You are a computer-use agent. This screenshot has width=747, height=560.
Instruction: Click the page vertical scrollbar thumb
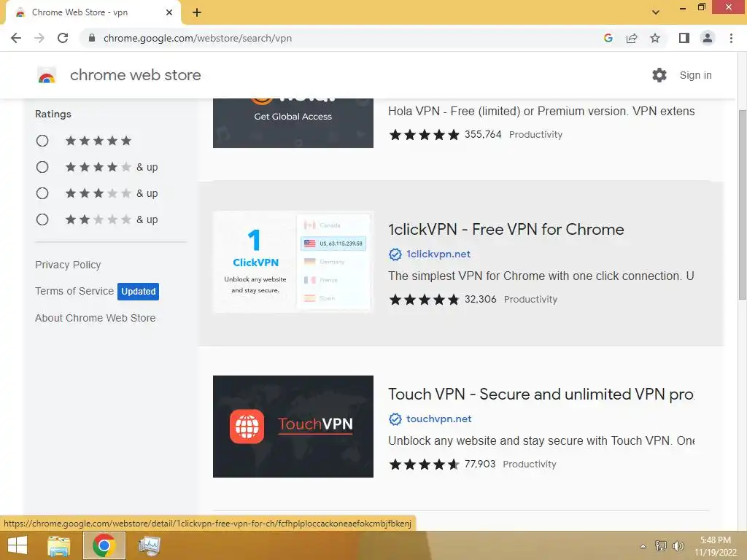point(742,205)
